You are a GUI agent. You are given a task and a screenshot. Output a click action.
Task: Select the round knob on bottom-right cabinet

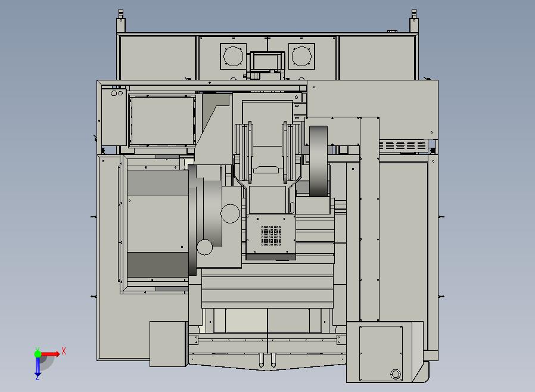396,374
